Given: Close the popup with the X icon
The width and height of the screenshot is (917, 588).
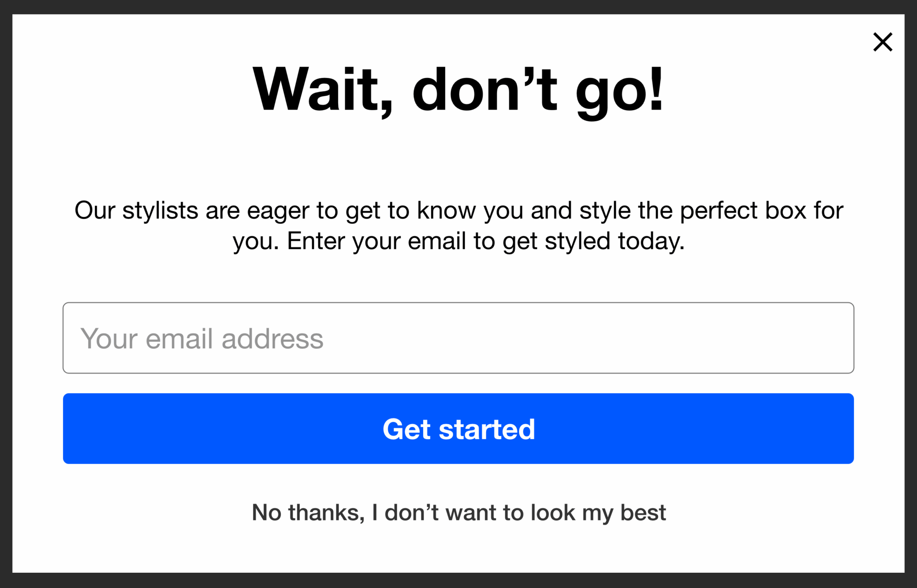Looking at the screenshot, I should tap(883, 42).
